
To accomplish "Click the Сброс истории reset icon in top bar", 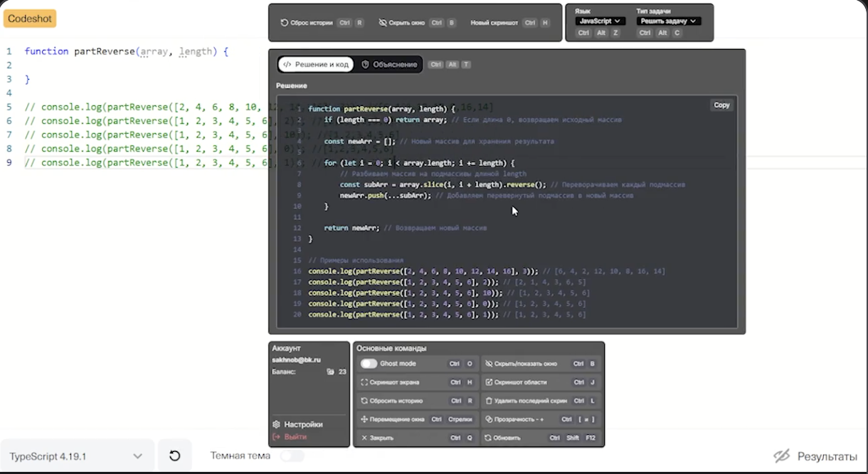I will tap(285, 23).
